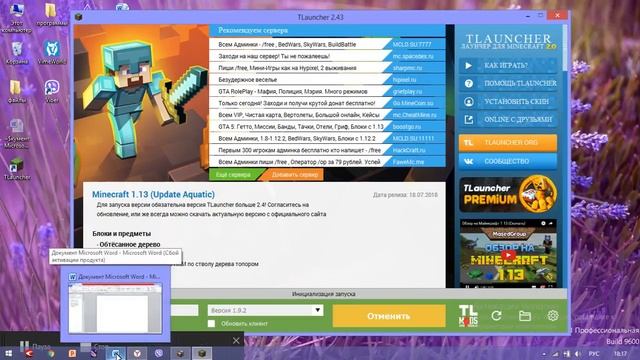Click the «Как играть?» button
Image resolution: width=640 pixels, height=360 pixels.
pyautogui.click(x=508, y=65)
